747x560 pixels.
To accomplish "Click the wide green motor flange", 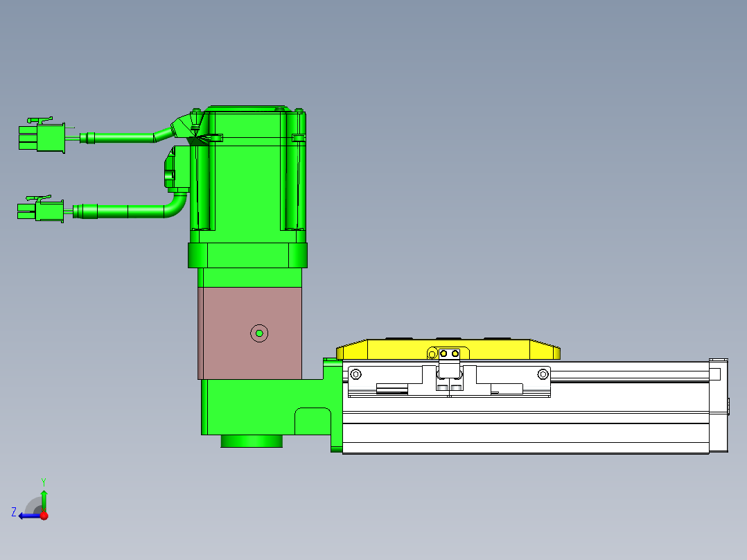I will 247,255.
